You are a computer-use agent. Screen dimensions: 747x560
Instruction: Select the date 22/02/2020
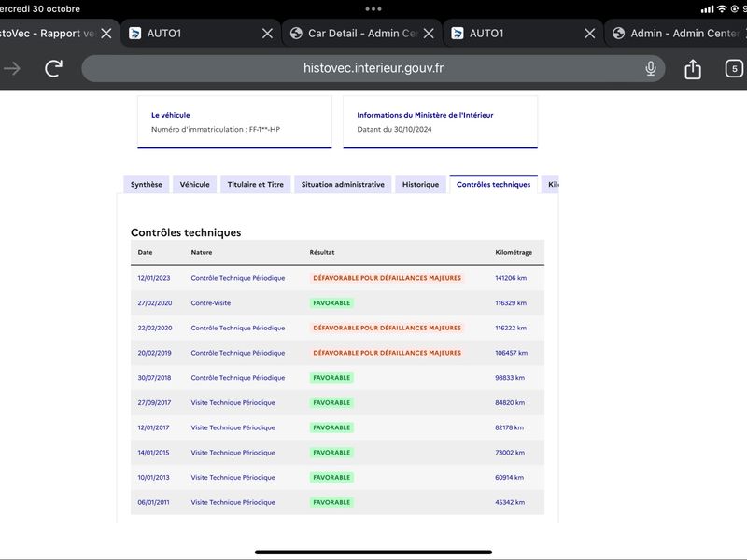(155, 329)
